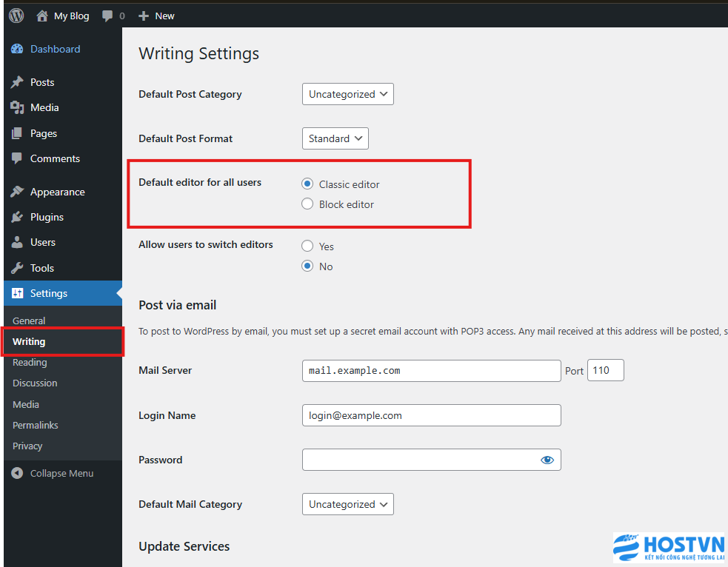Open Tools via the wrench icon
The height and width of the screenshot is (567, 728).
point(17,268)
